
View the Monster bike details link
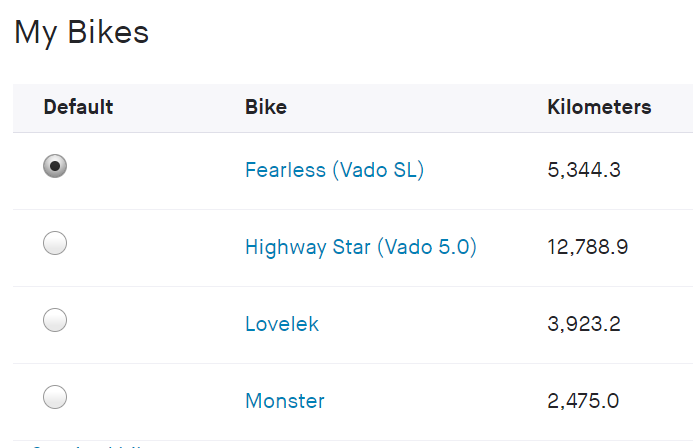(x=285, y=401)
